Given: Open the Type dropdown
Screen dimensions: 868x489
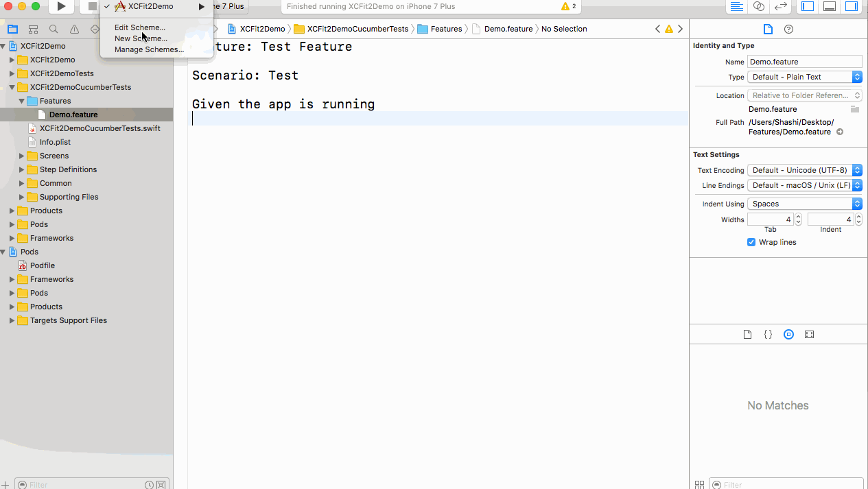Looking at the screenshot, I should (x=805, y=77).
